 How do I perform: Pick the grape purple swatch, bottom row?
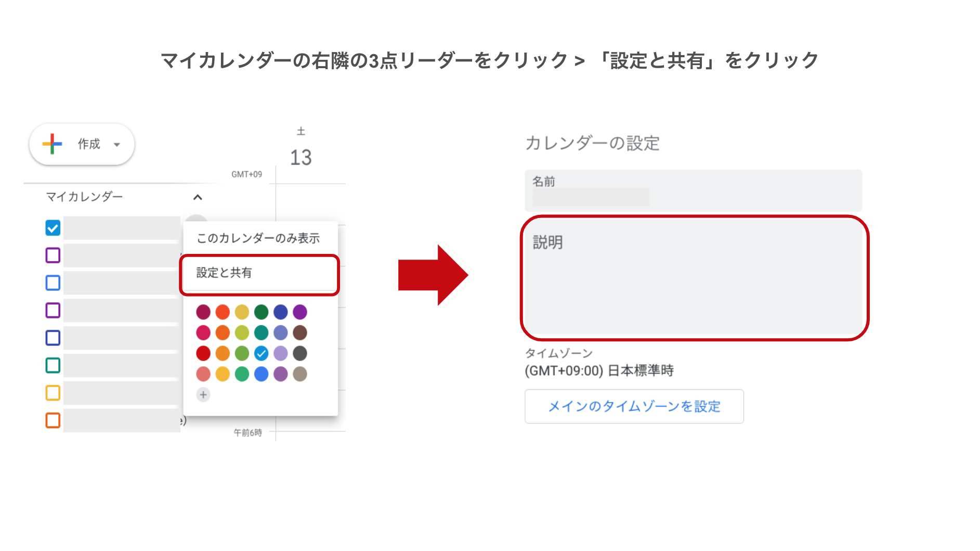pos(281,374)
